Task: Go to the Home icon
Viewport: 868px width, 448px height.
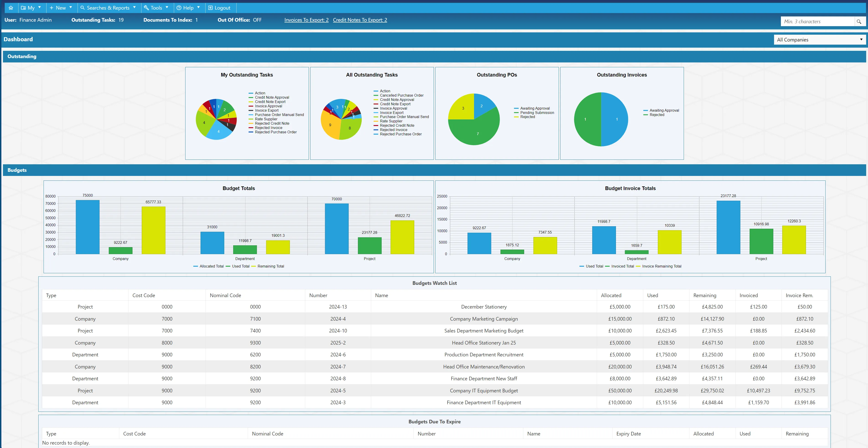Action: (11, 8)
